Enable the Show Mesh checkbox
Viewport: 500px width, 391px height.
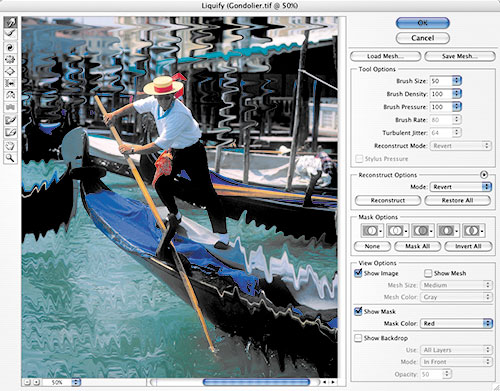[x=428, y=273]
